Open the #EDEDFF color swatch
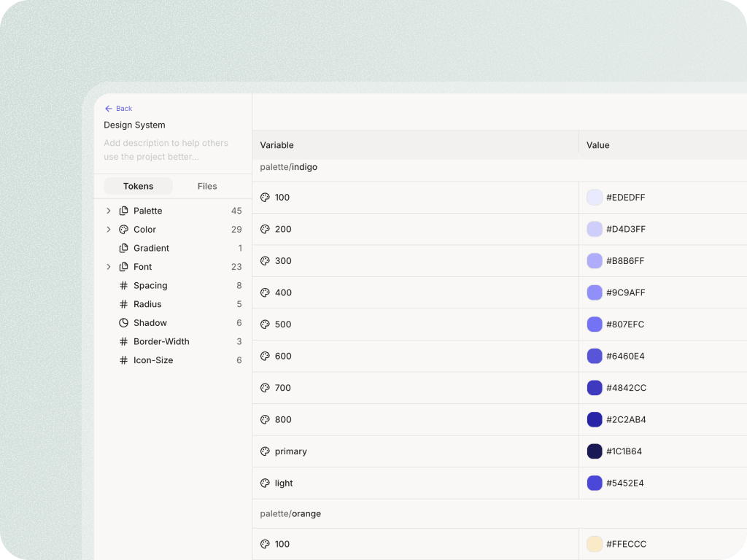The width and height of the screenshot is (747, 560). tap(595, 197)
